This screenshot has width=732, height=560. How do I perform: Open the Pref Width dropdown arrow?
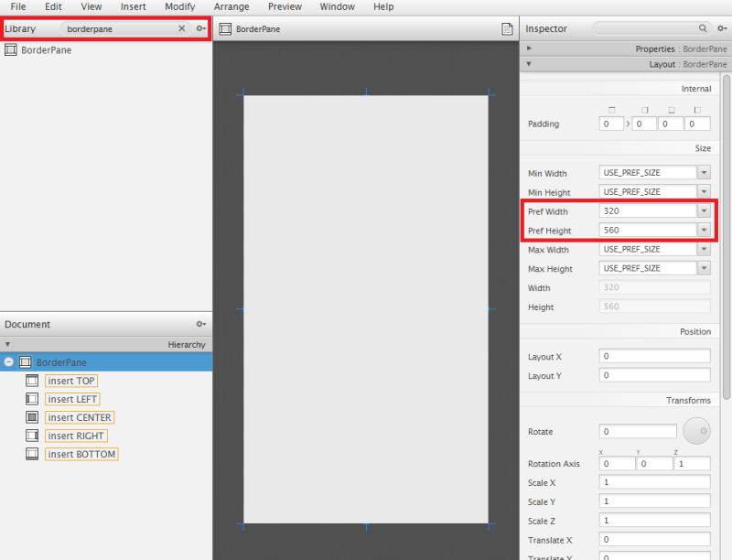click(x=704, y=211)
